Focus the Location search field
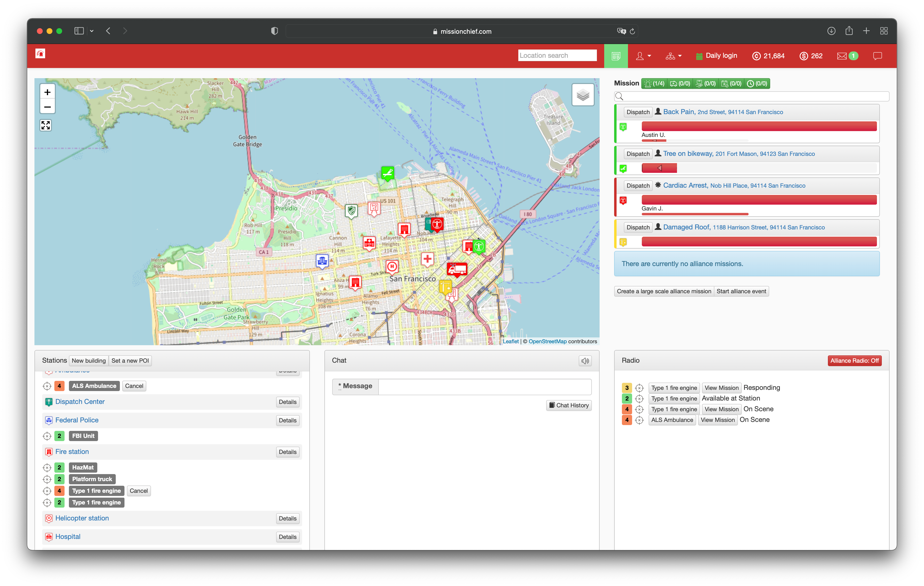 point(557,55)
